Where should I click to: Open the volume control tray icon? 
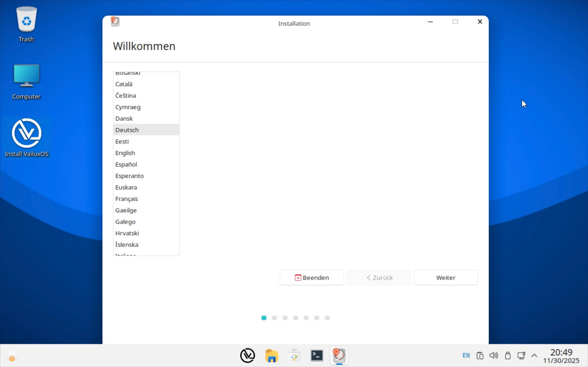coord(493,356)
